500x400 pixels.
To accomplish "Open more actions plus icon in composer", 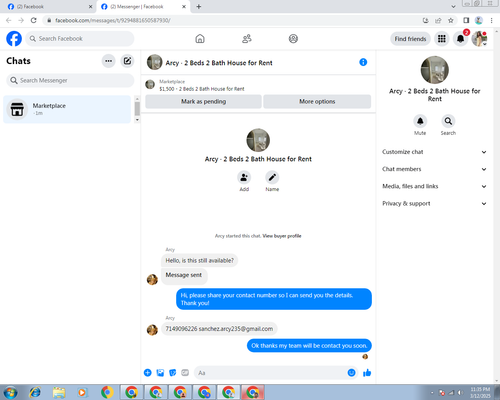I will (x=148, y=373).
